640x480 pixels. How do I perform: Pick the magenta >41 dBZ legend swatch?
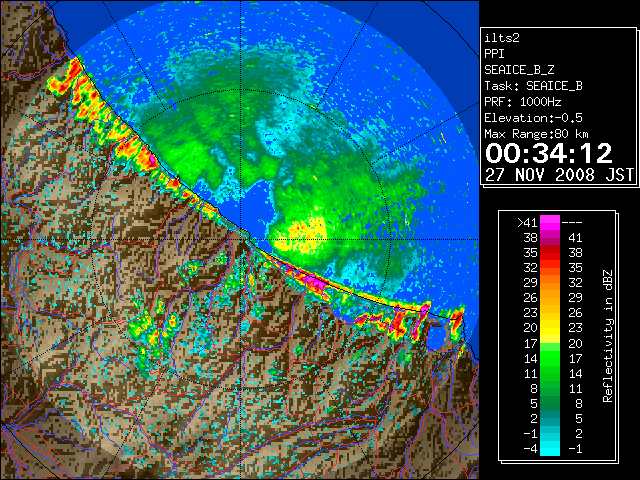(x=550, y=223)
